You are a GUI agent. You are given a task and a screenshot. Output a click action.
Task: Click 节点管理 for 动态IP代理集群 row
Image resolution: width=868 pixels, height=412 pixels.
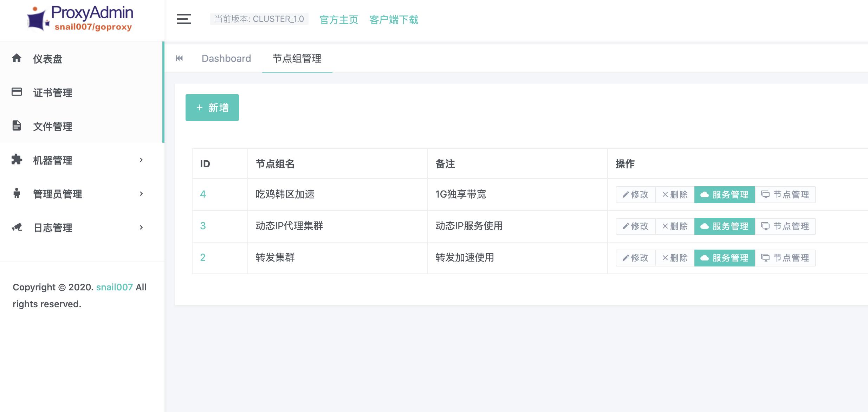pyautogui.click(x=785, y=226)
